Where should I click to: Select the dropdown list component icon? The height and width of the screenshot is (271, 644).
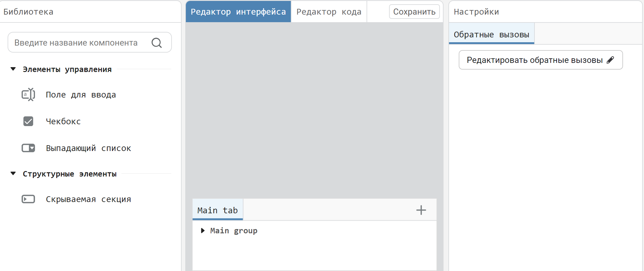pos(28,148)
